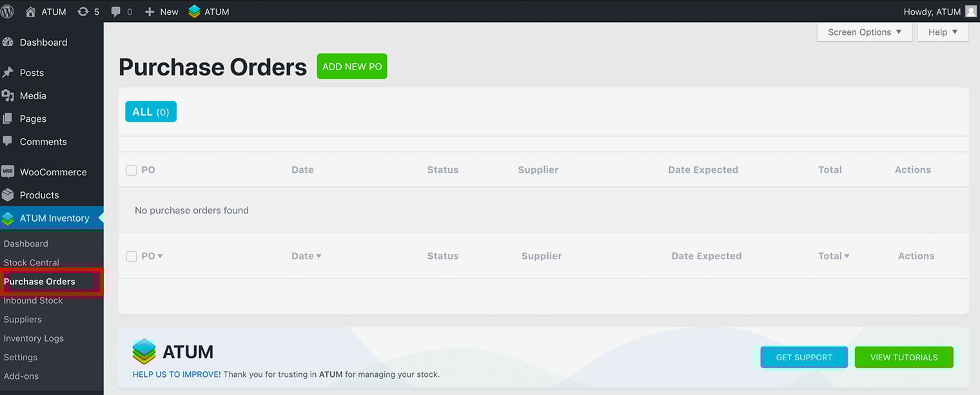Expand the Help dropdown
Viewport: 980px width, 395px height.
(x=943, y=32)
